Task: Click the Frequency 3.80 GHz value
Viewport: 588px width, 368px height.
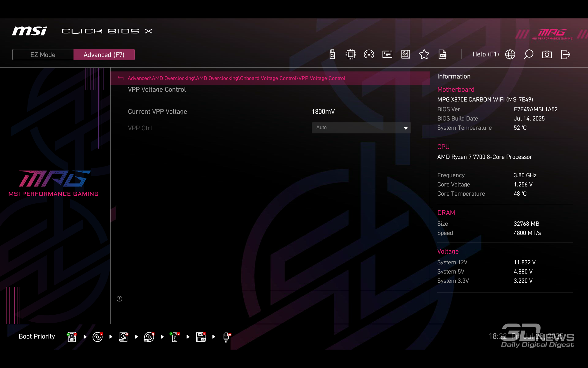Action: pos(525,175)
